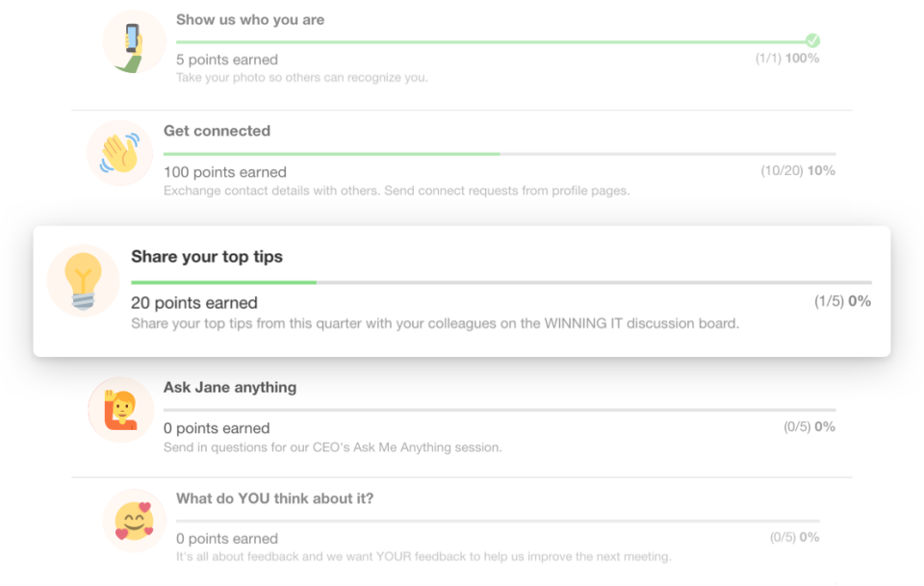
Task: Click the CEO's Ask Me Anything description
Action: tap(333, 447)
